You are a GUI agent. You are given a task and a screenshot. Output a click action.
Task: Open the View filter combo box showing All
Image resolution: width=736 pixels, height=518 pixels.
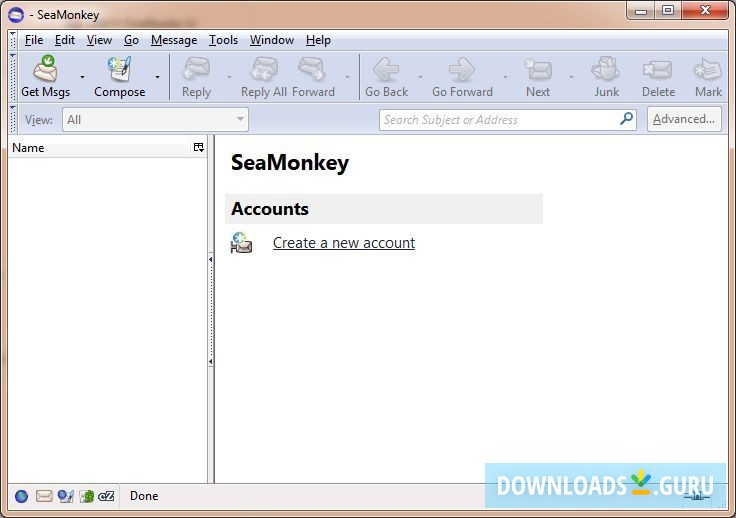point(155,120)
